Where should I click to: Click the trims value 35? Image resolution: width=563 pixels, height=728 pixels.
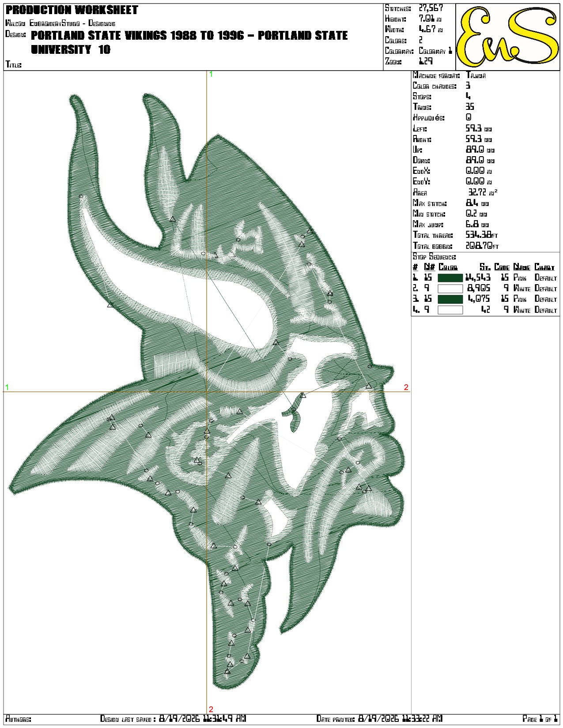(470, 107)
